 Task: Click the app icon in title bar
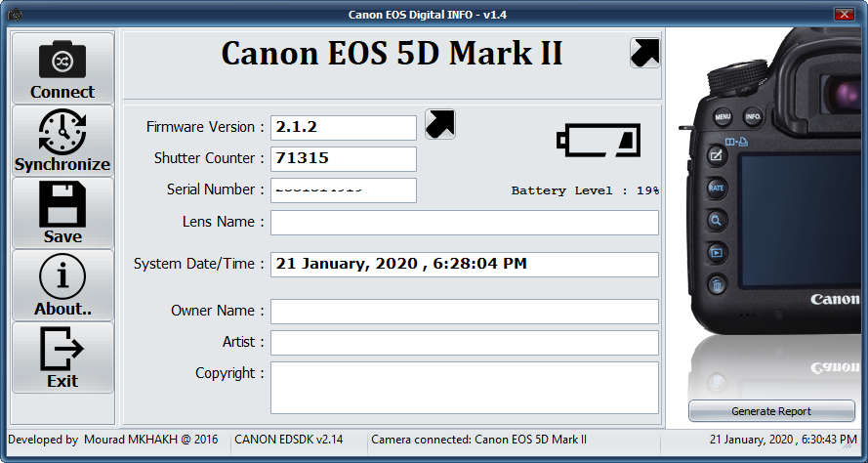click(x=15, y=15)
